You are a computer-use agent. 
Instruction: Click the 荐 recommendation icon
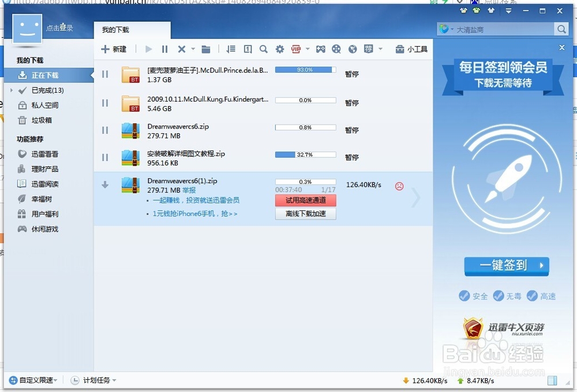368,49
